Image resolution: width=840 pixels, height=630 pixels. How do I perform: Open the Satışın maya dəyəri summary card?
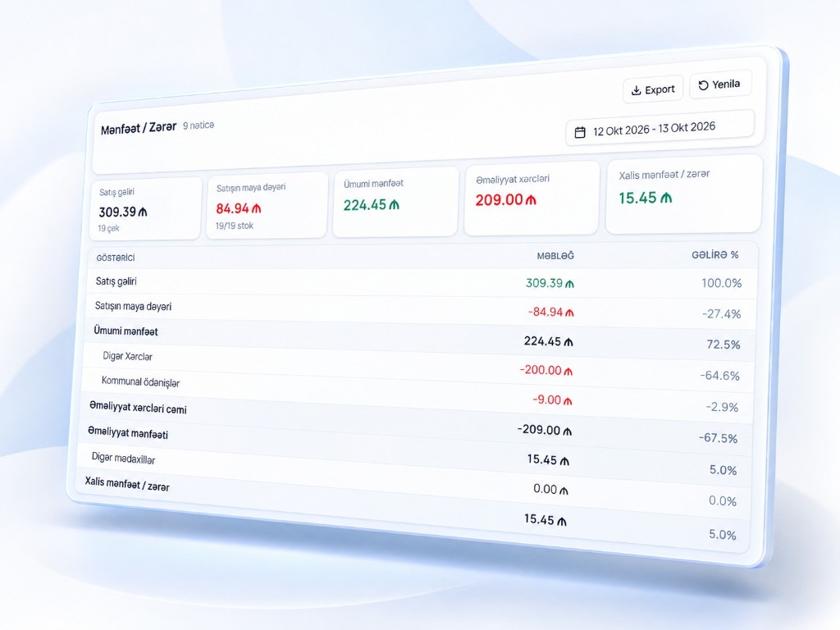click(x=267, y=206)
